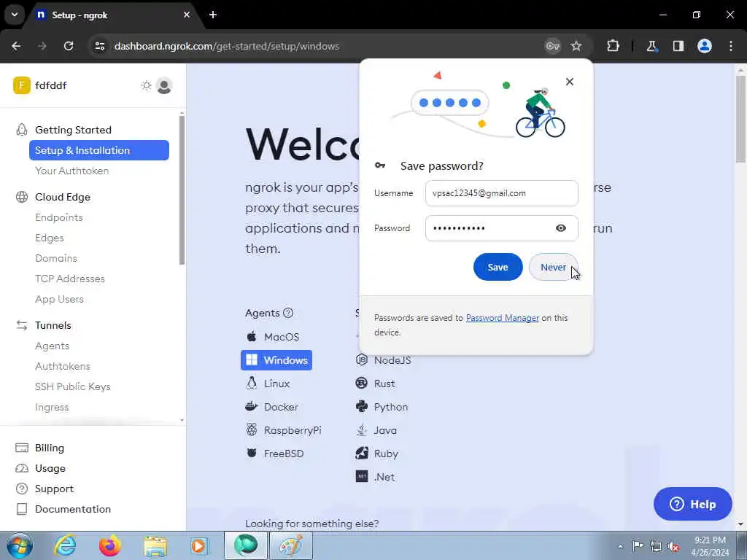747x560 pixels.
Task: Open the Password Manager link
Action: pyautogui.click(x=502, y=318)
